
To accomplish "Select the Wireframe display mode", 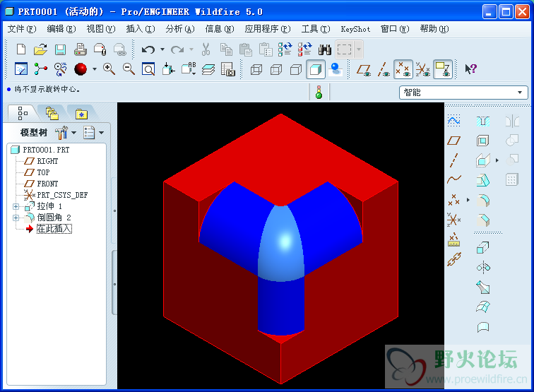I will [256, 69].
